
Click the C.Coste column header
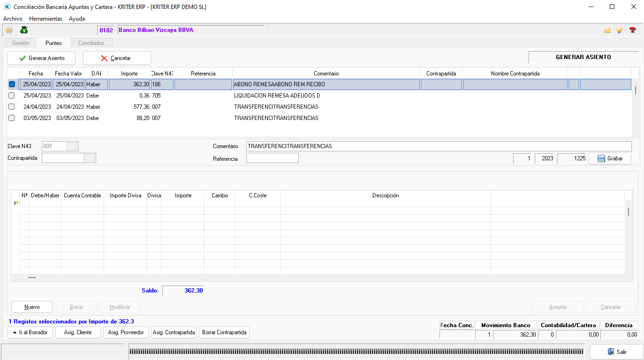(258, 195)
